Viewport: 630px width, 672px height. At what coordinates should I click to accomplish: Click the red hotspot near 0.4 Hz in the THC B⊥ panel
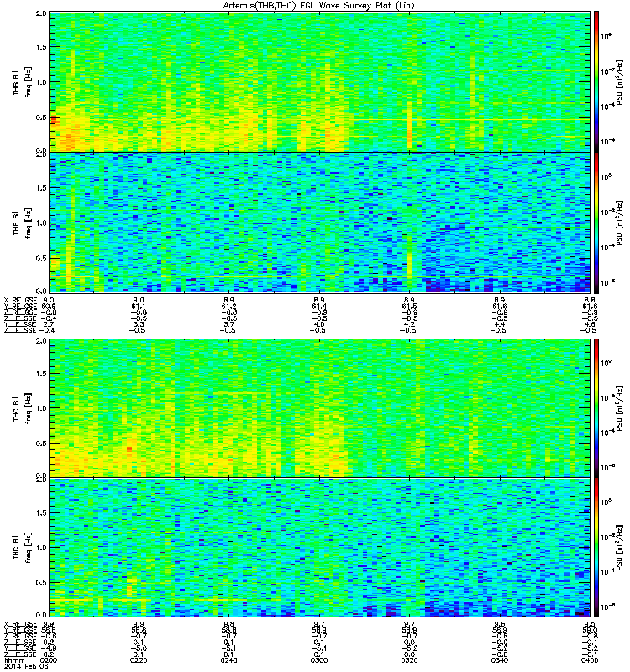coord(129,449)
